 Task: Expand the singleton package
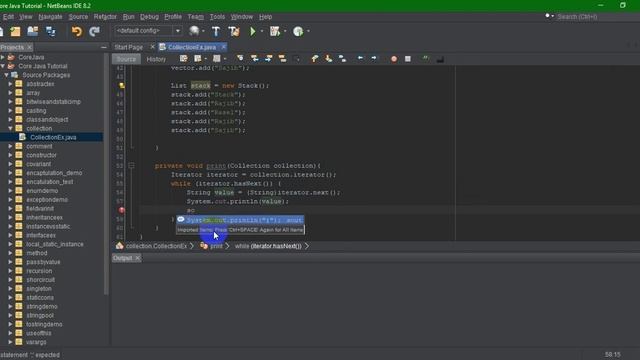coord(11,289)
